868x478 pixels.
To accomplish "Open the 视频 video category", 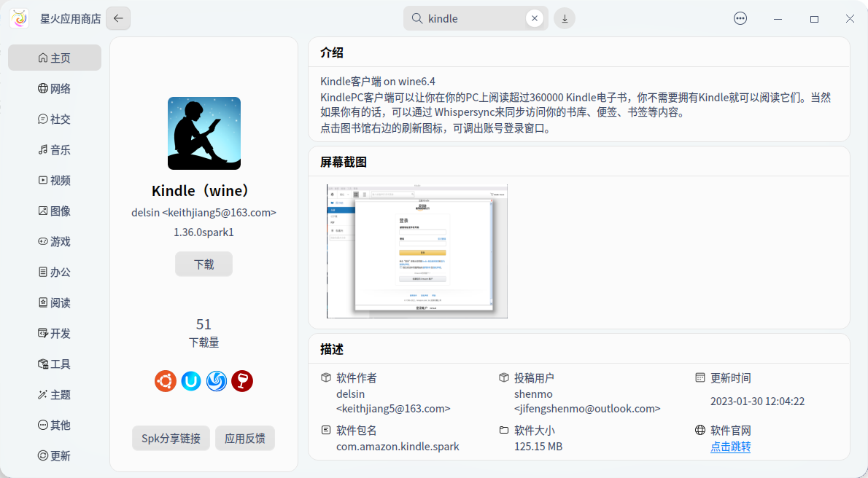I will click(55, 181).
